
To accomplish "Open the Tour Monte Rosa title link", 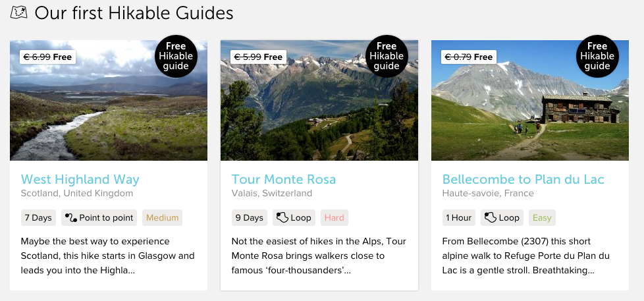I will [x=284, y=179].
